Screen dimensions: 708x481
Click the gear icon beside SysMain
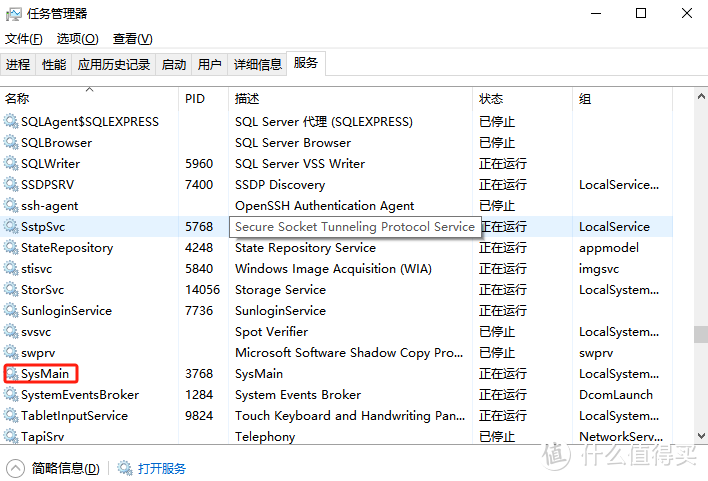[x=11, y=373]
